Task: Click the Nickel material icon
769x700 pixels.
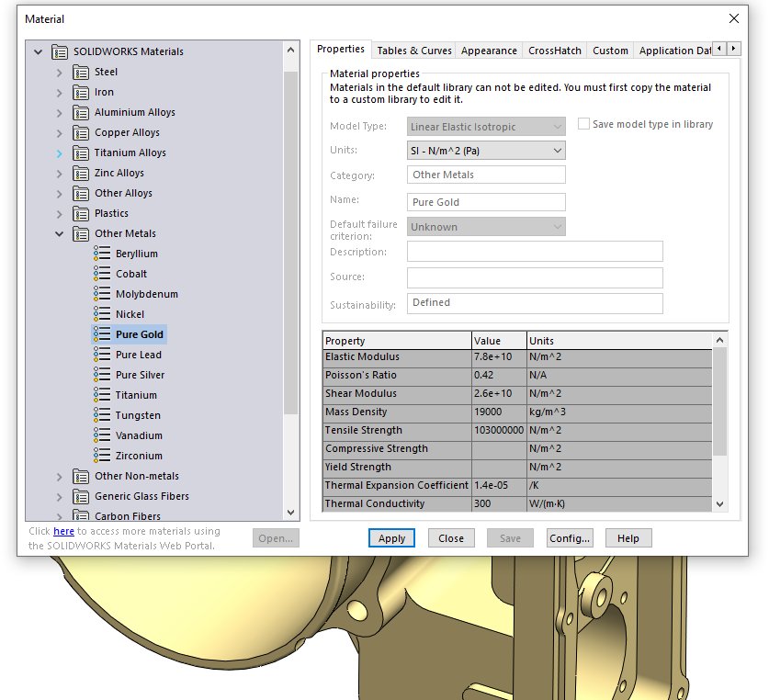Action: coord(102,313)
